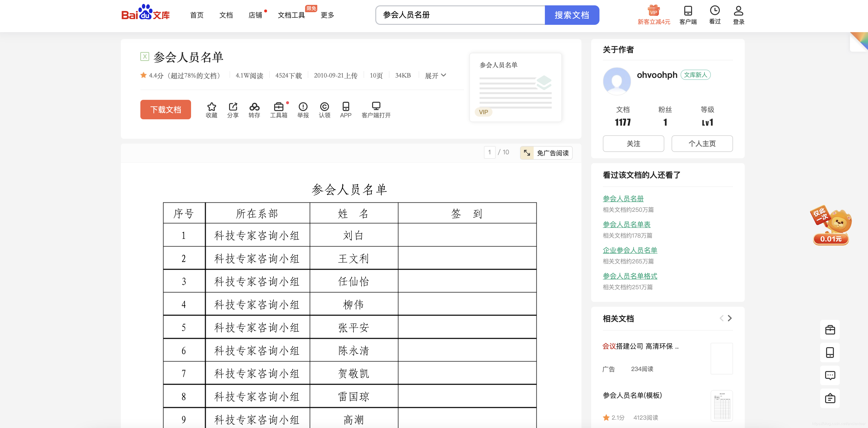
Task: Click the 文库新人 badge
Action: pyautogui.click(x=695, y=75)
